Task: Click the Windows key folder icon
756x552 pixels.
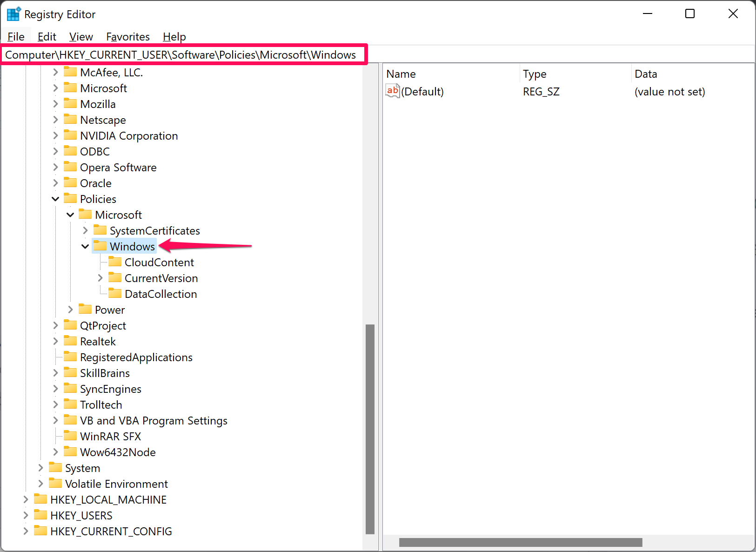Action: tap(100, 246)
